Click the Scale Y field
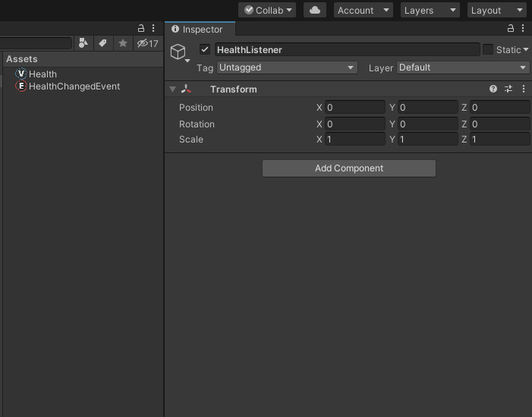Viewport: 532px width, 417px height. 428,139
